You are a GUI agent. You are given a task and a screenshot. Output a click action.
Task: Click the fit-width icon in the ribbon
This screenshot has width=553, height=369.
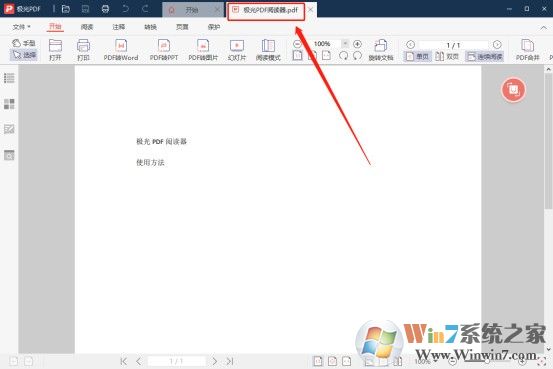(x=327, y=55)
